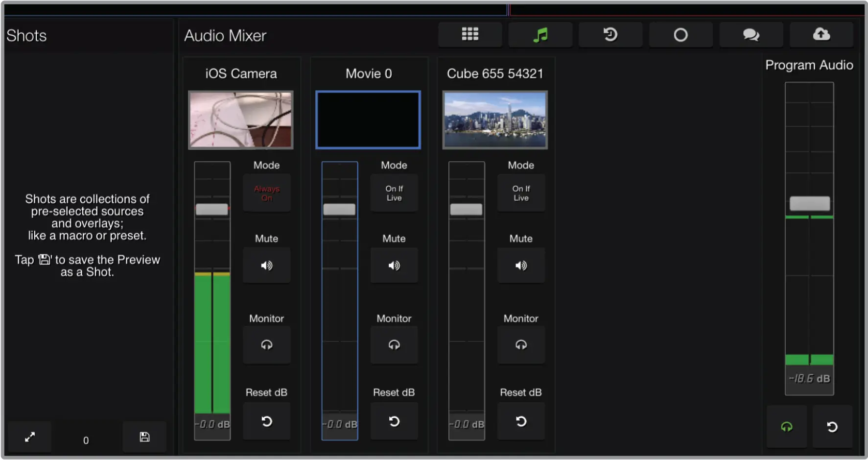Image resolution: width=868 pixels, height=460 pixels.
Task: Toggle Monitor on the Movie 0 channel
Action: [x=394, y=345]
